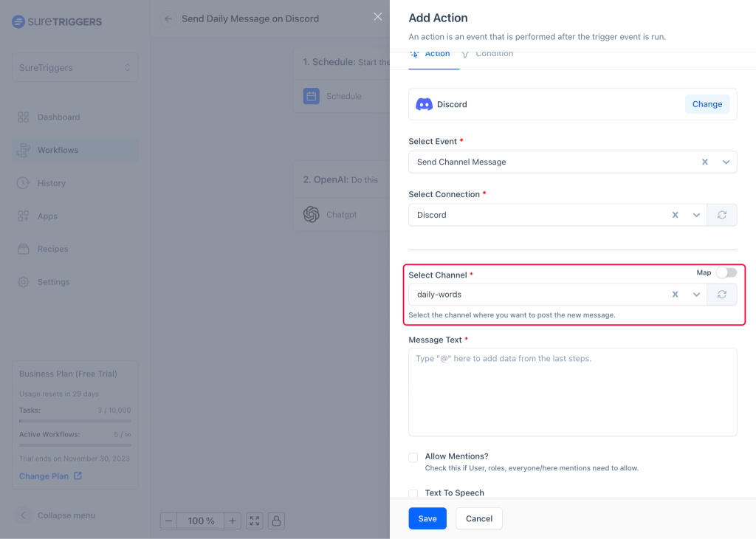This screenshot has height=539, width=756.
Task: Open the Select Connection dropdown arrow
Action: (695, 215)
